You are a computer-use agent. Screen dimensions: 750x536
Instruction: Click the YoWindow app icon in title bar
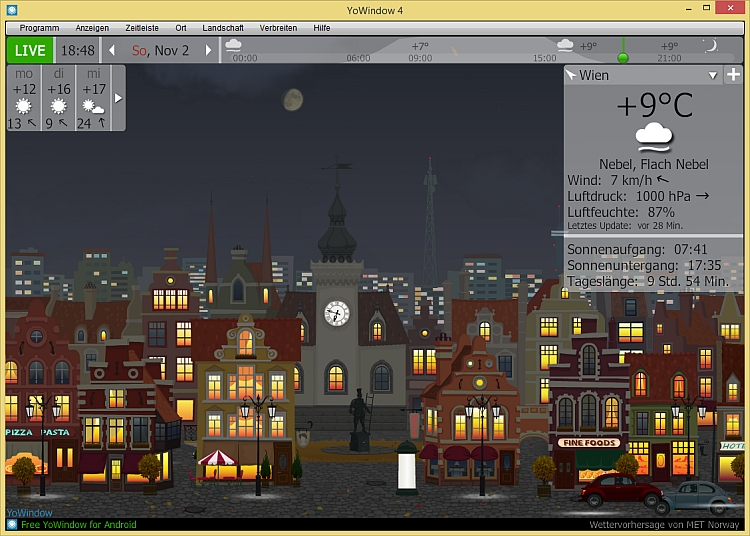12,9
